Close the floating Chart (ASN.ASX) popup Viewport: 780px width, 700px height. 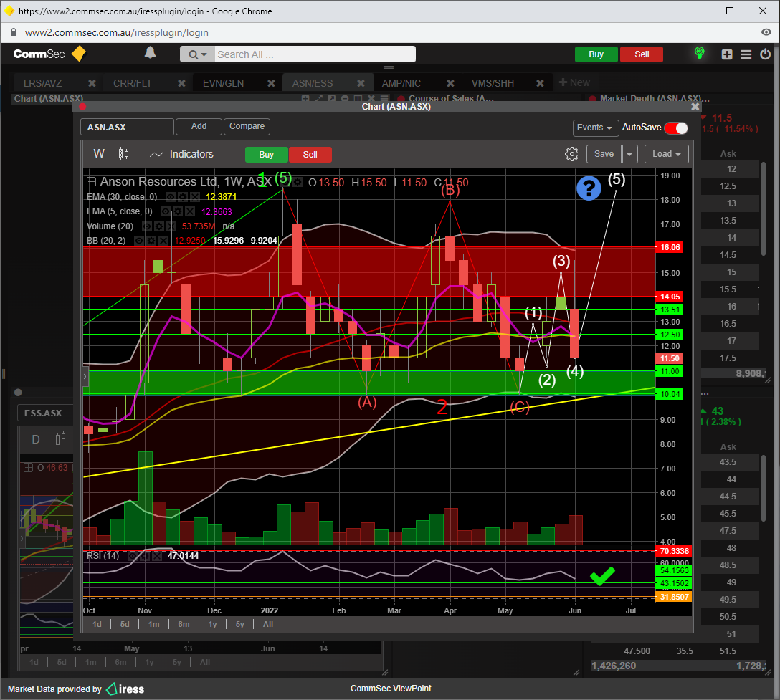[695, 106]
